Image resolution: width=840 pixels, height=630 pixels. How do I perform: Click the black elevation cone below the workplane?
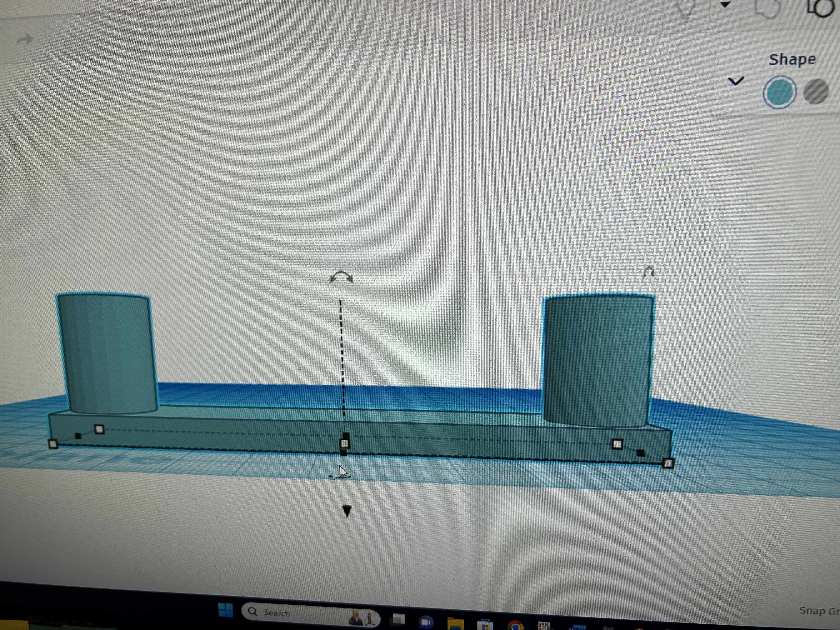coord(347,511)
